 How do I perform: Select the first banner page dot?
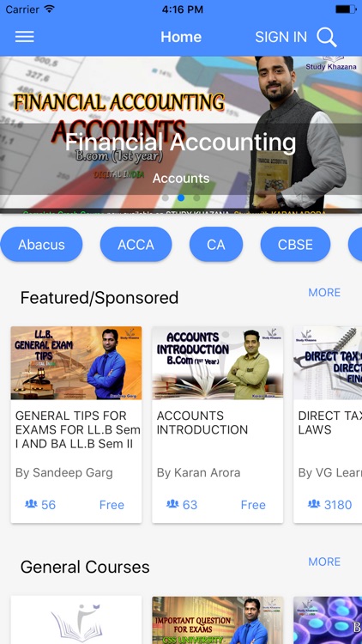coord(165,197)
